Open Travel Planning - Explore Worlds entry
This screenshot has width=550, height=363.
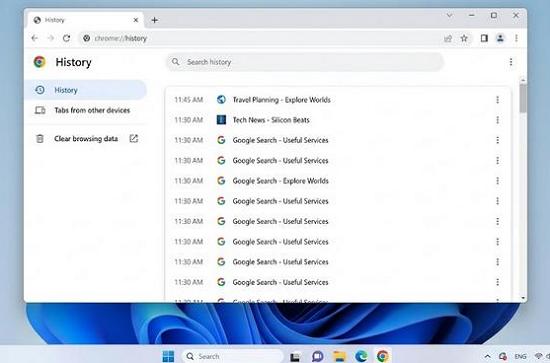pos(282,100)
